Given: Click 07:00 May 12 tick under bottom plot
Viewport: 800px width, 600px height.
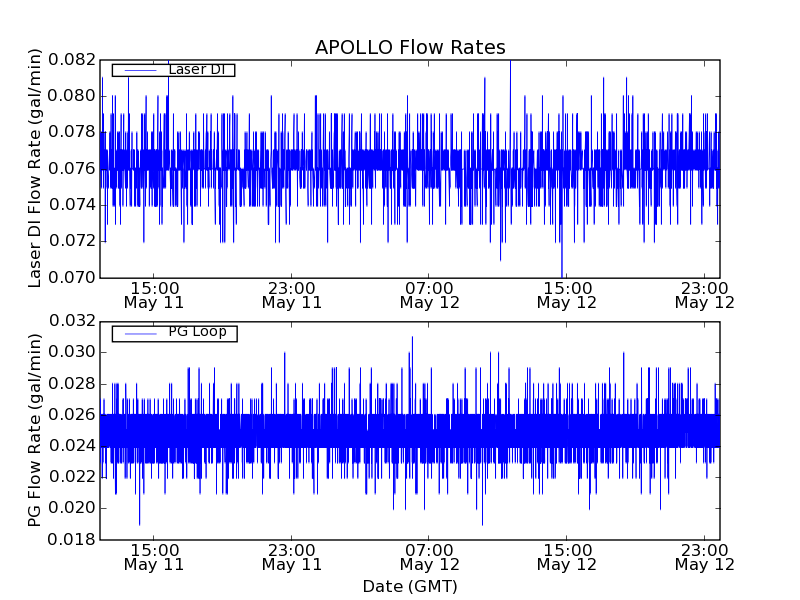Looking at the screenshot, I should pos(429,557).
